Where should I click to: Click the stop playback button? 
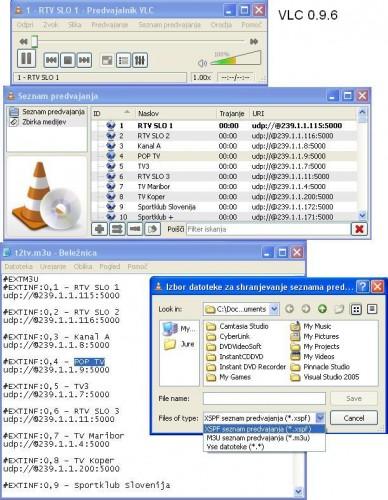(x=68, y=60)
